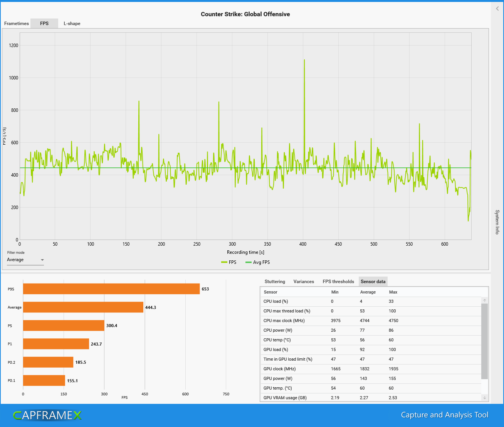Click the sensor table scroll down arrow
The width and height of the screenshot is (504, 427).
(x=484, y=398)
